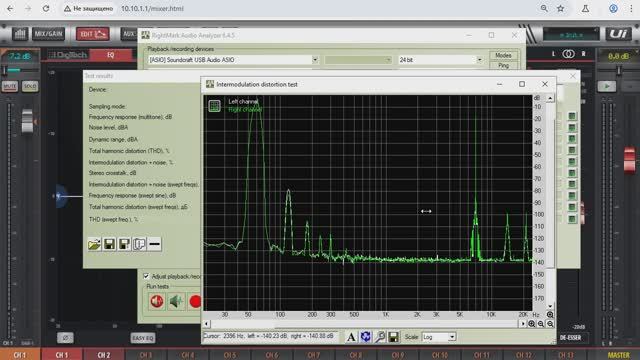Adjust the master red fader
The height and width of the screenshot is (360, 640).
[x=629, y=159]
